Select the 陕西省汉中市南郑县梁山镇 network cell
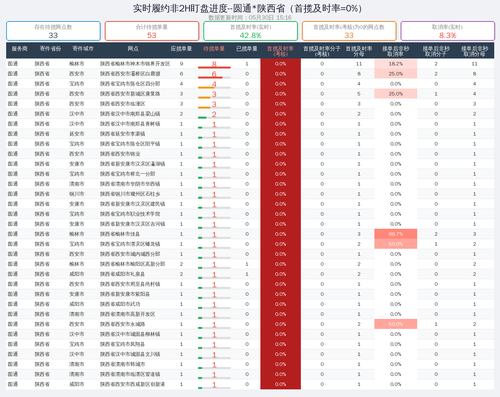 130,114
